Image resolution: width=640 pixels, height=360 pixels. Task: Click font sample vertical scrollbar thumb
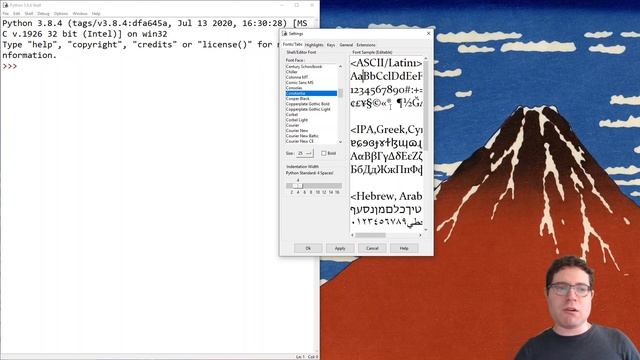tap(426, 105)
